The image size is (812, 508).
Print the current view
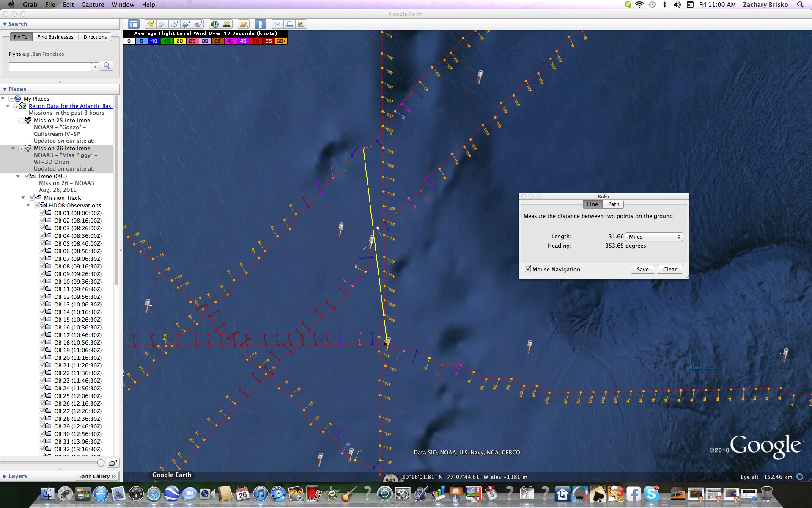(x=289, y=24)
